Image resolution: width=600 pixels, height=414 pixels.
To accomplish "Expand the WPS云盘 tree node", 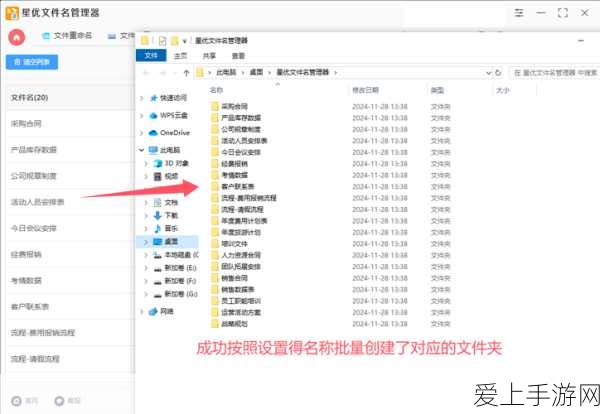I will coord(142,116).
